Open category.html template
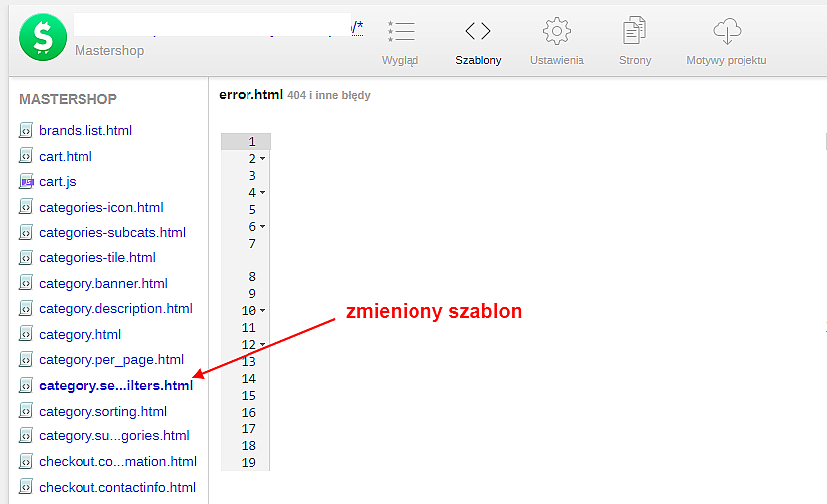The height and width of the screenshot is (504, 827). coord(81,334)
